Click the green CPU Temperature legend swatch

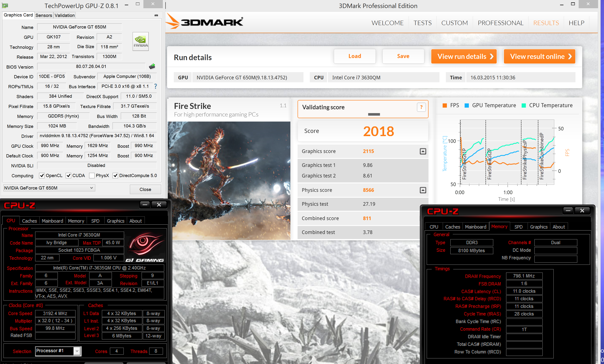(x=524, y=106)
